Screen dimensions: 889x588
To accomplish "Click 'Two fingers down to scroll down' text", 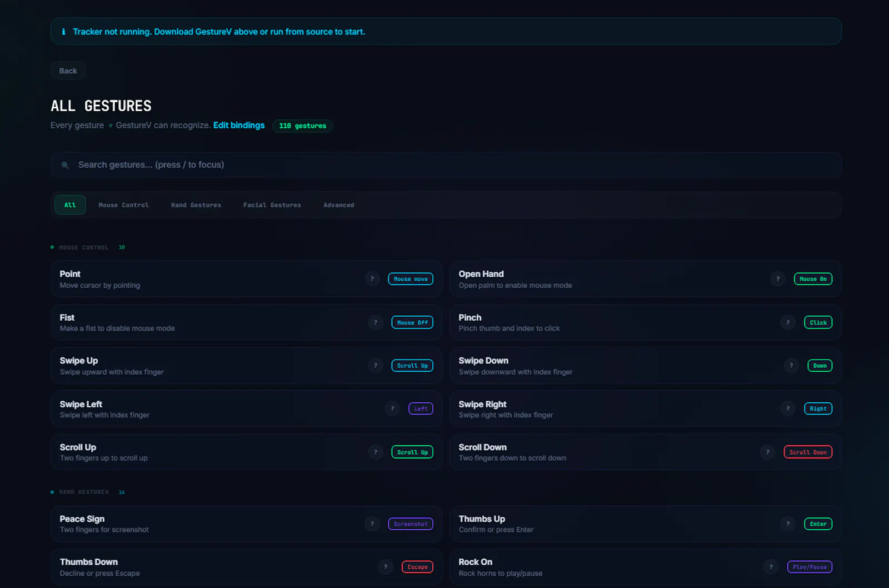I will 512,458.
